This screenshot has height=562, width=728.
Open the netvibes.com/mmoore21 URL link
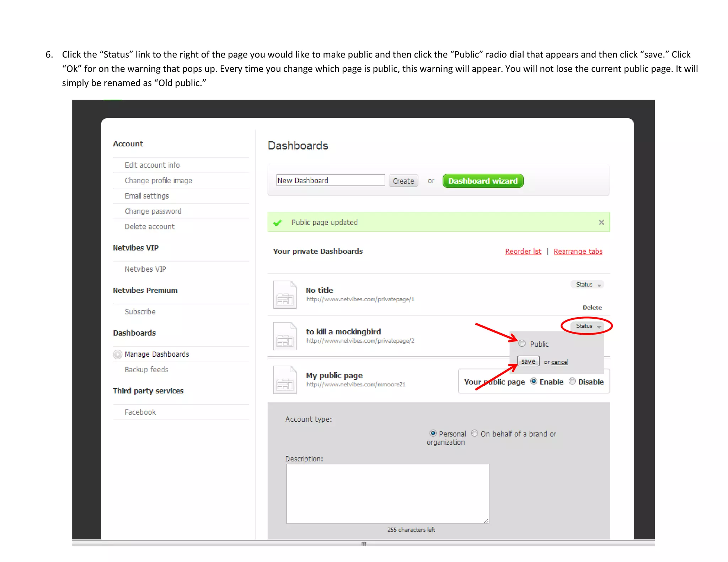pyautogui.click(x=355, y=384)
